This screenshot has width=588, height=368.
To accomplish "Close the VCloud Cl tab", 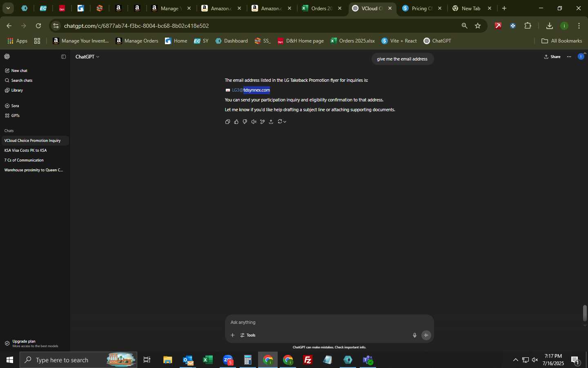I will [390, 8].
